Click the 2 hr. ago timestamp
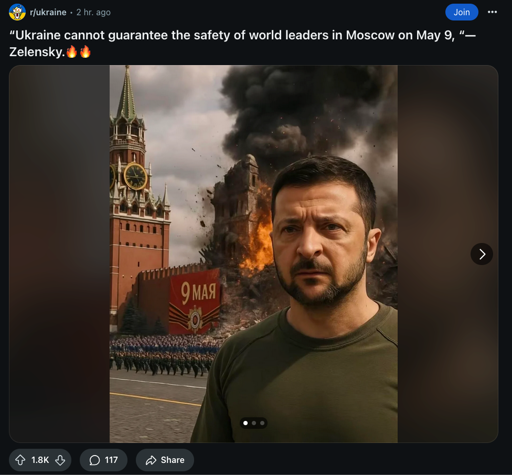 pos(93,12)
